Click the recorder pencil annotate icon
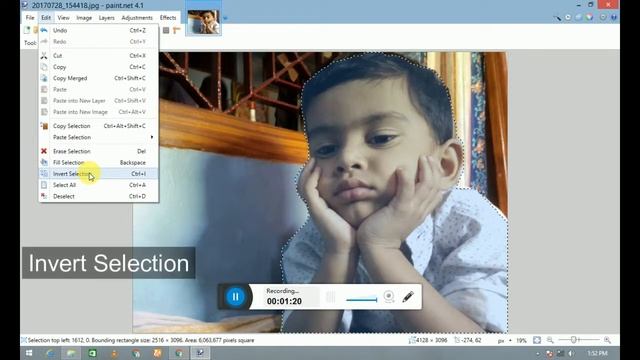Image resolution: width=640 pixels, height=360 pixels. click(x=408, y=297)
